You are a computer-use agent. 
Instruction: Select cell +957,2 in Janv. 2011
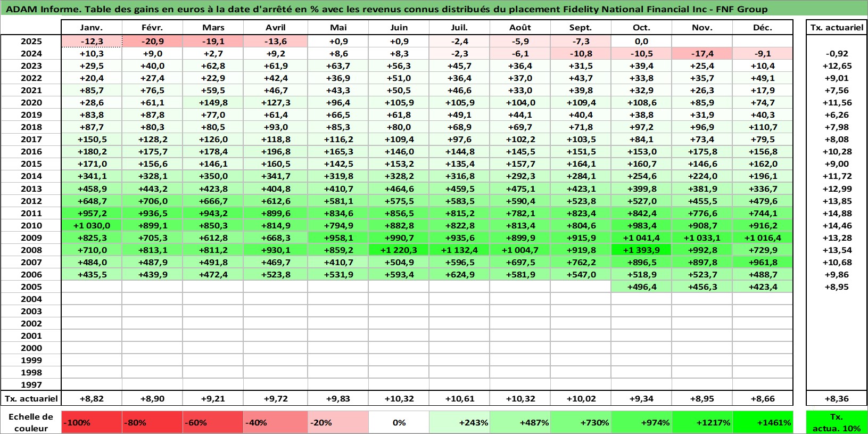pos(92,213)
